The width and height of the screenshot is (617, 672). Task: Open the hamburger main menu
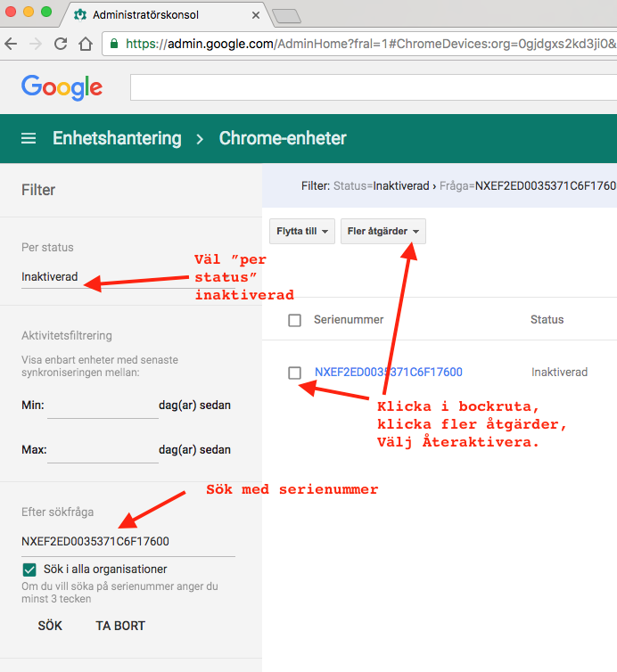pos(29,138)
